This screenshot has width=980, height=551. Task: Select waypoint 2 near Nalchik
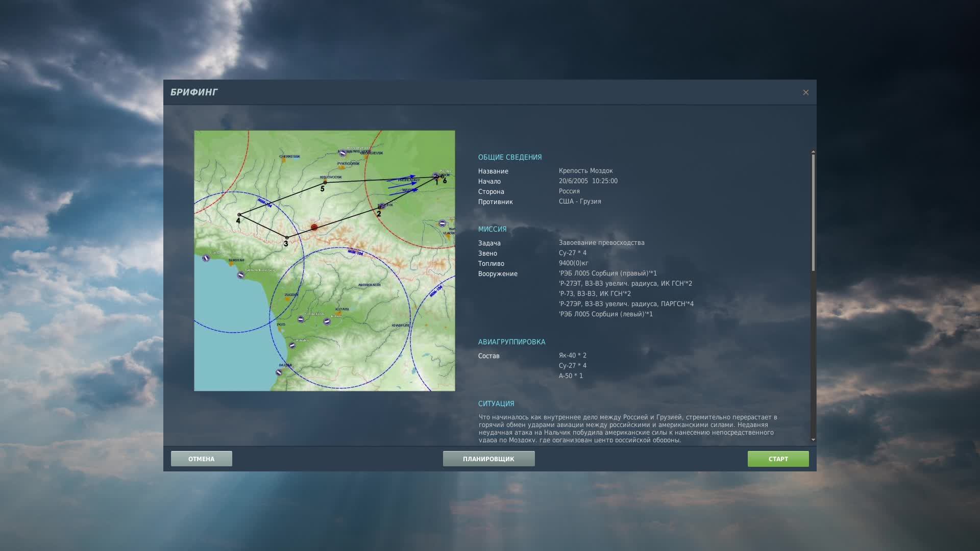pos(379,208)
